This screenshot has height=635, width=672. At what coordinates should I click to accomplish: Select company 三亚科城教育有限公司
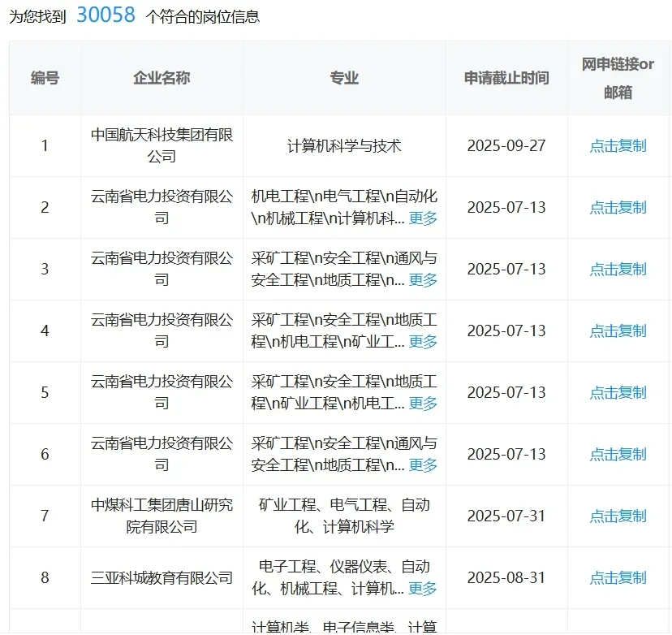[x=162, y=578]
